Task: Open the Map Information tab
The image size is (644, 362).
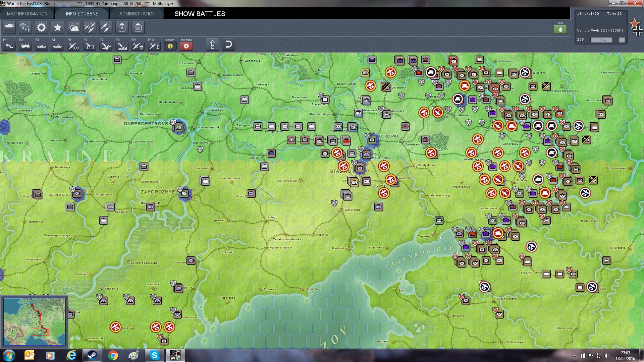Action: [x=27, y=14]
